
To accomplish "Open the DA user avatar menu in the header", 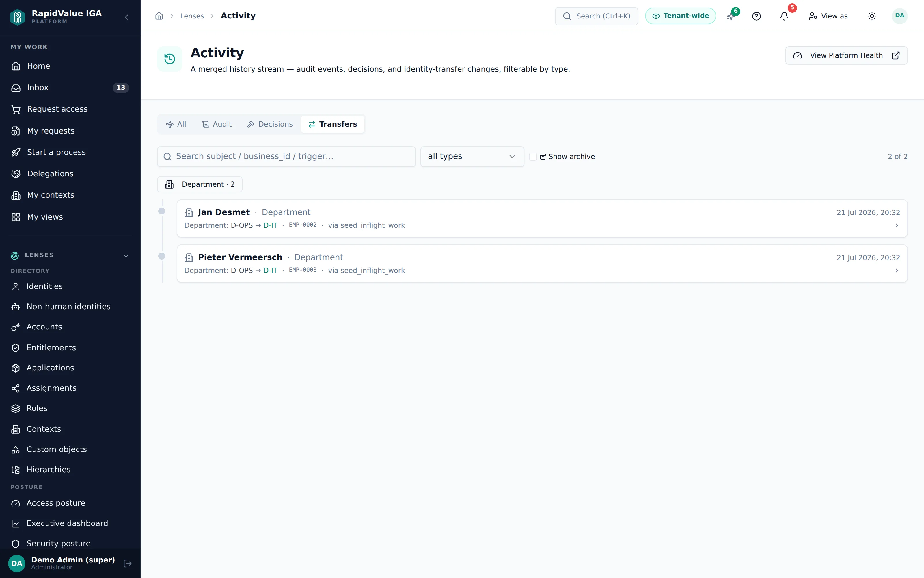I will [899, 16].
